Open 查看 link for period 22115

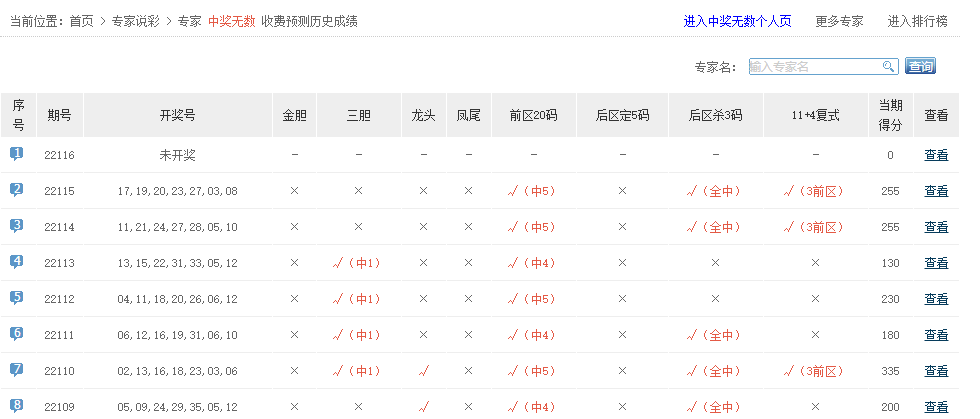[x=936, y=191]
